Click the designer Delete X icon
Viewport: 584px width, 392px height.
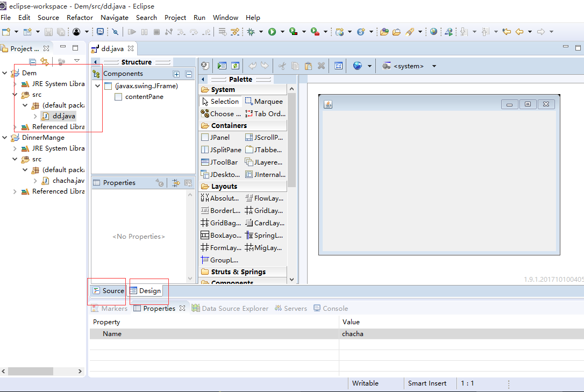tap(321, 66)
